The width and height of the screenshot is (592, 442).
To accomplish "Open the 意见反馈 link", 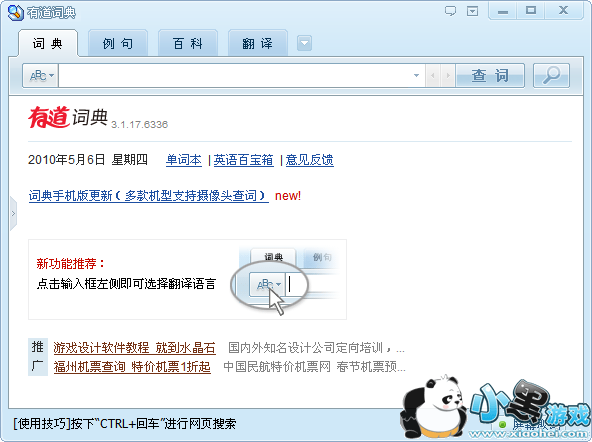I will pyautogui.click(x=310, y=160).
